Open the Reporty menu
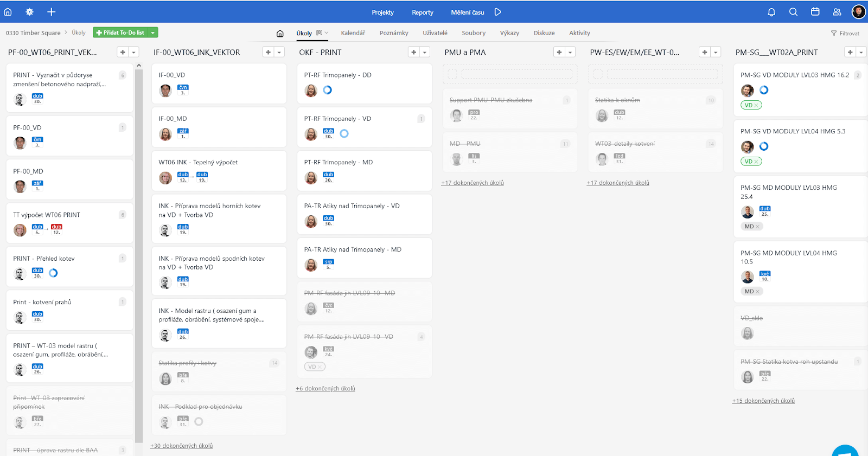This screenshot has width=868, height=456. [x=423, y=12]
